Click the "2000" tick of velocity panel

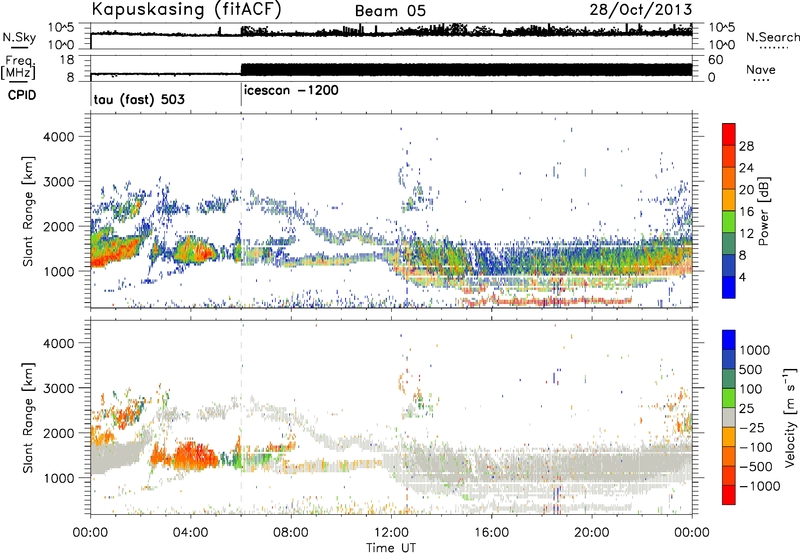(x=58, y=433)
